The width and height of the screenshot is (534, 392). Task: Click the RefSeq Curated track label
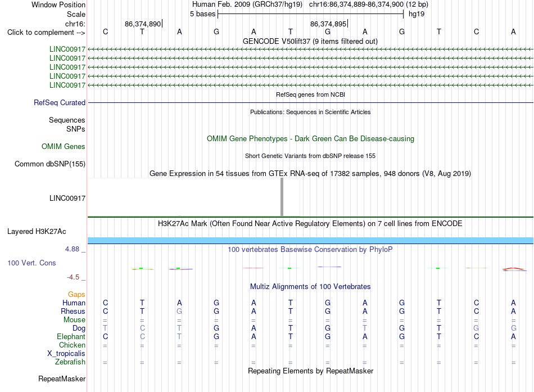click(60, 102)
